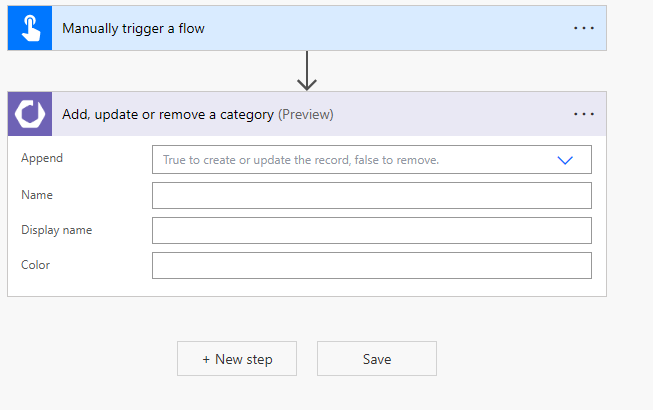Click the purple category connector icon
The height and width of the screenshot is (410, 653).
[x=29, y=114]
